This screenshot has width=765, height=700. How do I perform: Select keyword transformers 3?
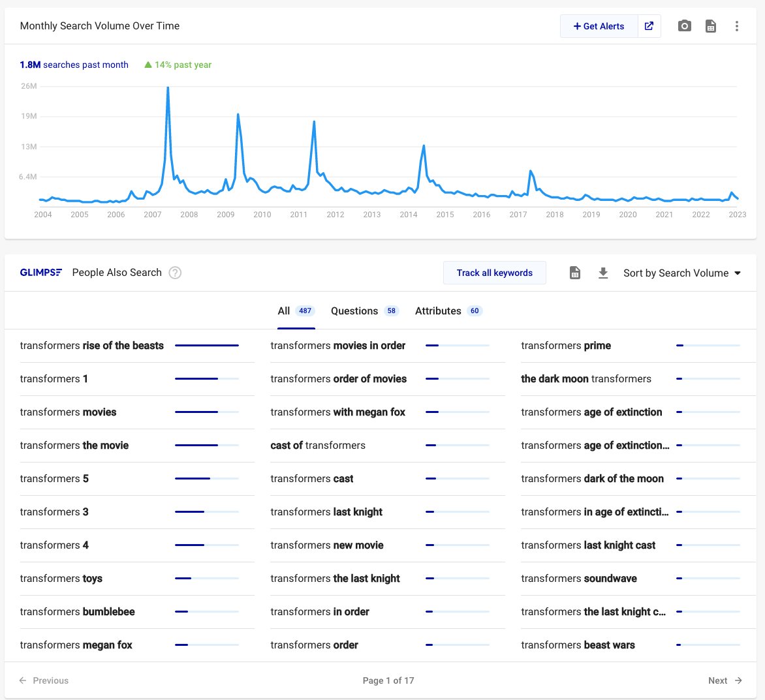coord(54,512)
